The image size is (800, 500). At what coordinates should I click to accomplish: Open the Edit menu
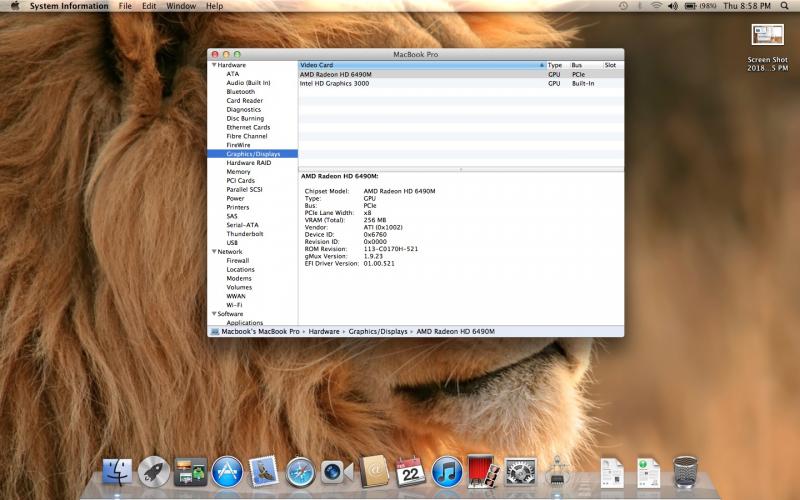coord(149,6)
